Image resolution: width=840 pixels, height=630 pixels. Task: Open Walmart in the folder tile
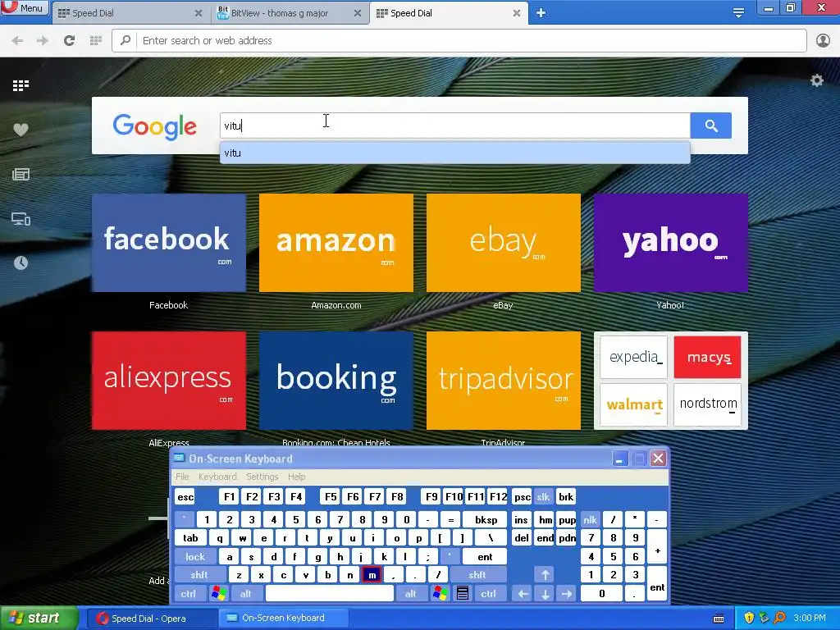pyautogui.click(x=634, y=404)
